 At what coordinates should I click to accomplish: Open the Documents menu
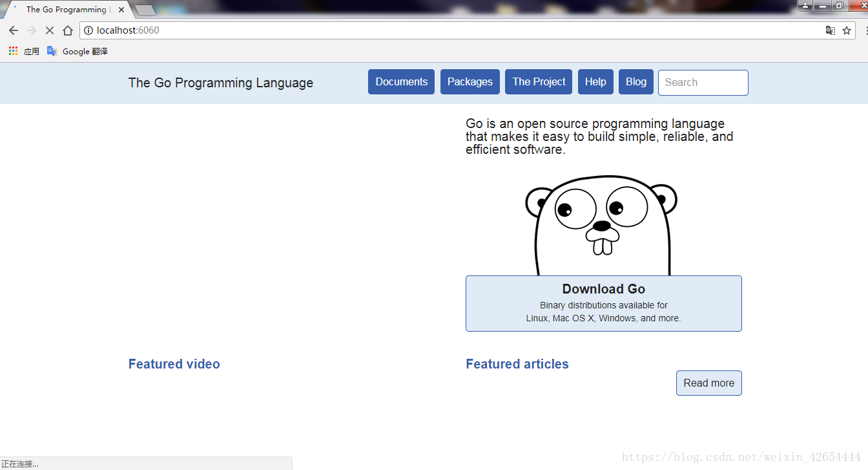[401, 82]
